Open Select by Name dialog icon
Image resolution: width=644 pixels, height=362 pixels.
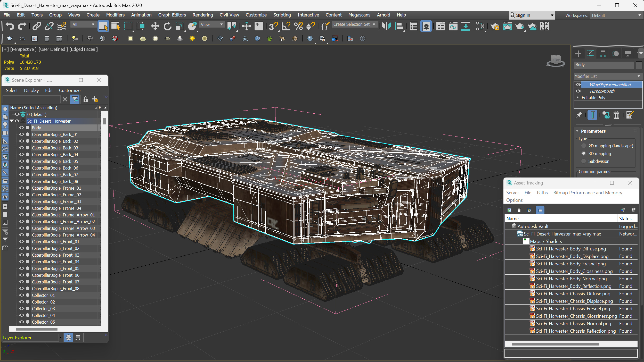(x=116, y=26)
